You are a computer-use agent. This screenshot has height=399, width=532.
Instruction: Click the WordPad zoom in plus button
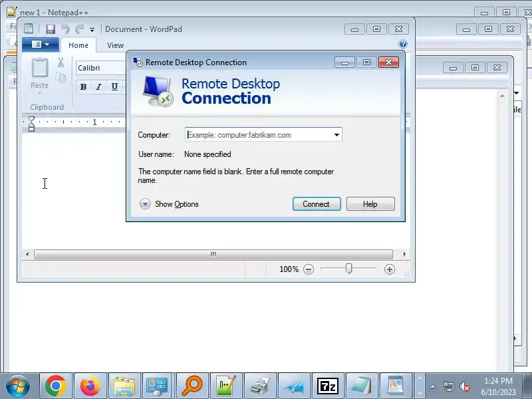(390, 269)
